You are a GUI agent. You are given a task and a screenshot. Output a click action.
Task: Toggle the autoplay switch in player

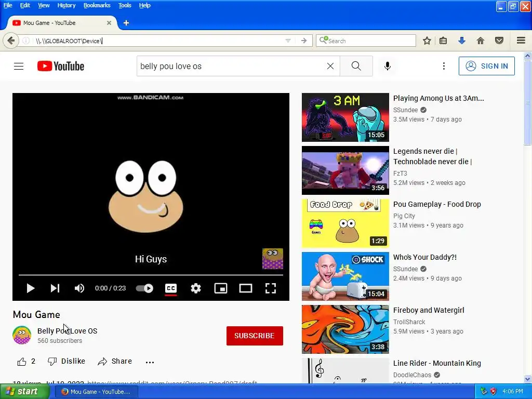coord(144,288)
